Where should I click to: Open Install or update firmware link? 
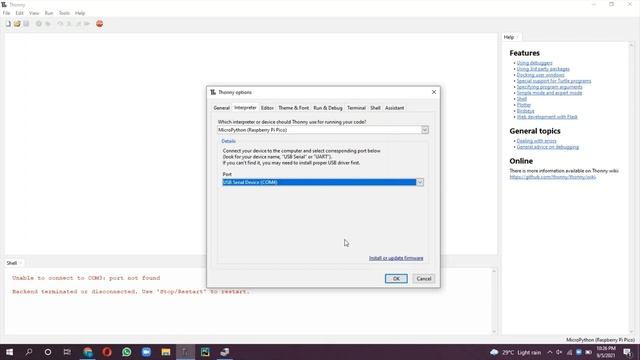click(396, 258)
